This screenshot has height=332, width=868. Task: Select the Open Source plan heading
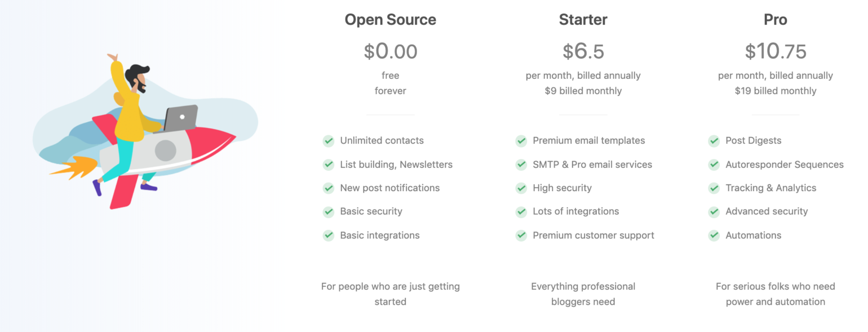click(x=391, y=20)
